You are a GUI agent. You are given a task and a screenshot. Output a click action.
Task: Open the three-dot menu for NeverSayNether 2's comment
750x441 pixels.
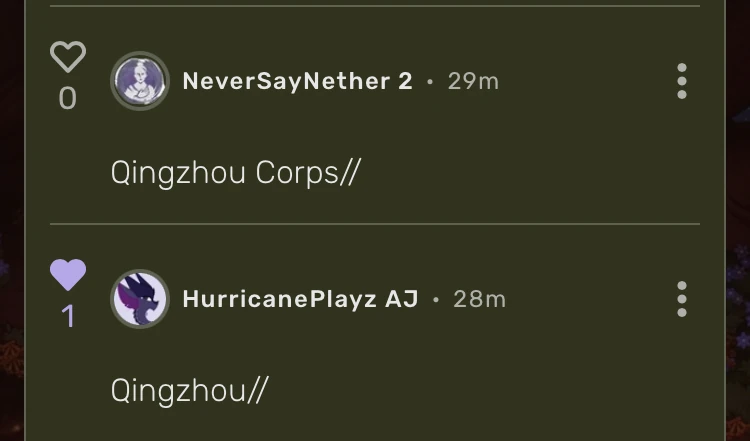click(x=682, y=81)
